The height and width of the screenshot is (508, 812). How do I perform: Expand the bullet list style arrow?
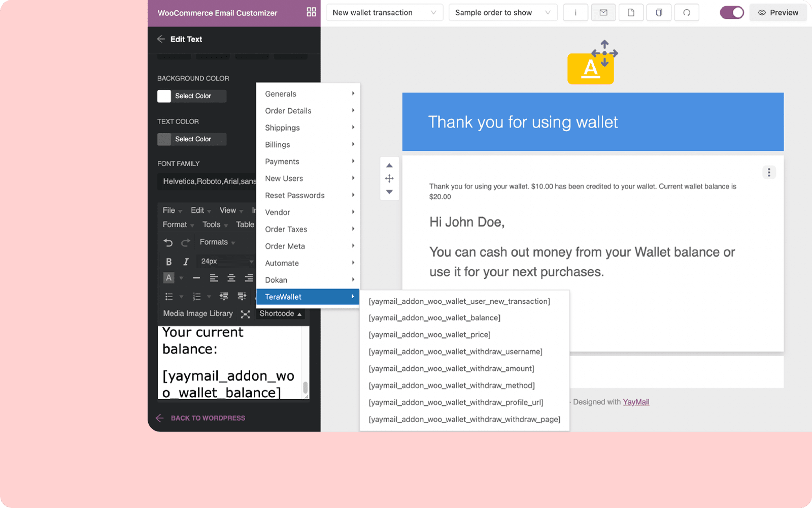coord(181,297)
